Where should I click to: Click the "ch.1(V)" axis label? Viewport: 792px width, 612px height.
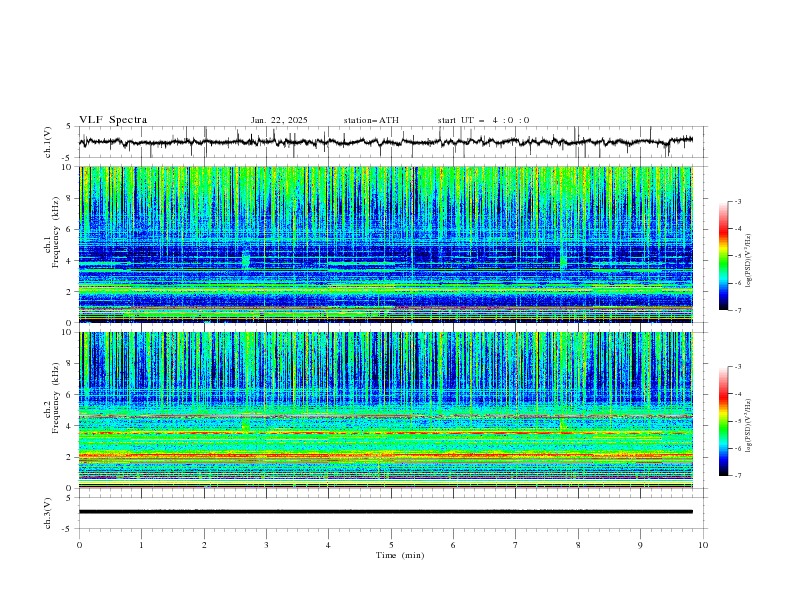(48, 142)
